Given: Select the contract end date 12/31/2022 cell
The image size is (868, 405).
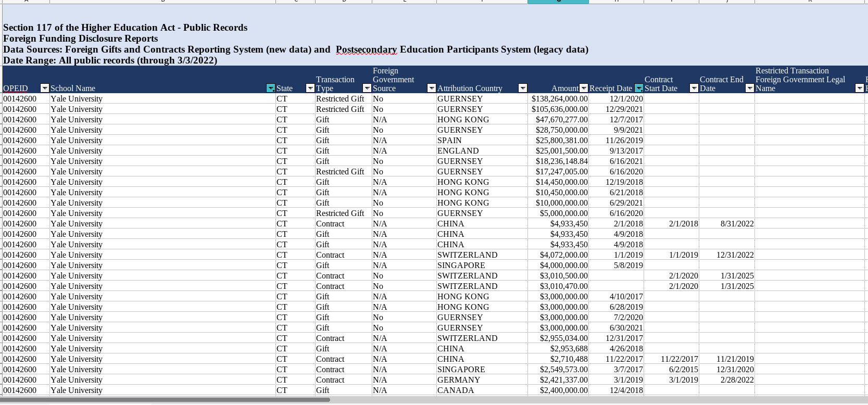Looking at the screenshot, I should 727,255.
